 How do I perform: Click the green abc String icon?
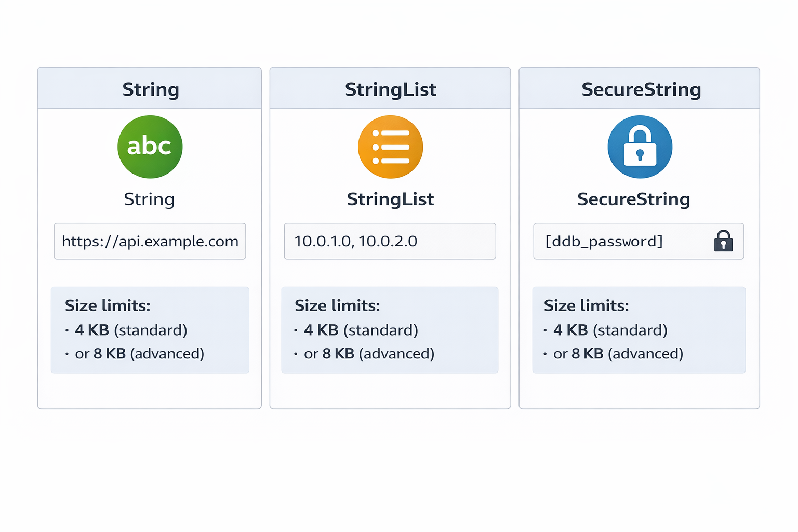[x=150, y=147]
